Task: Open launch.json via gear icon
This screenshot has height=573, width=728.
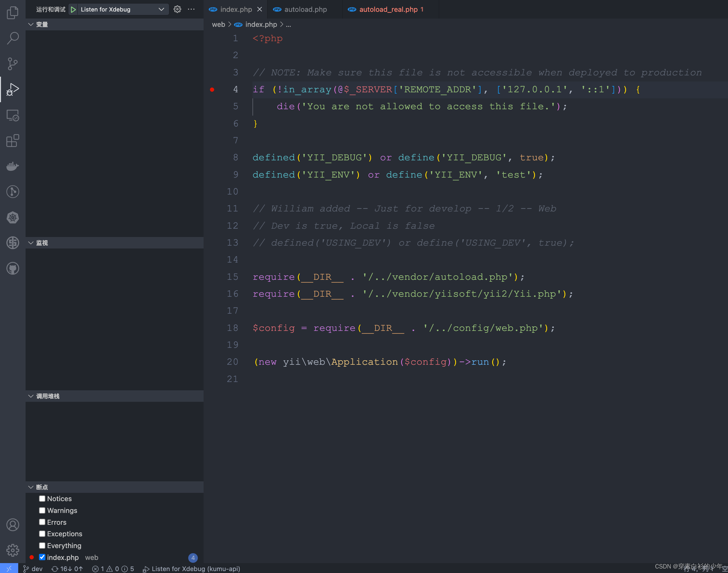Action: click(x=177, y=9)
